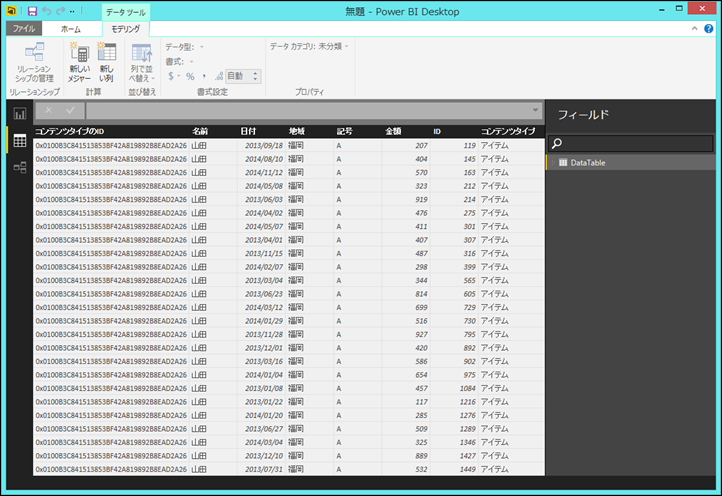Switch to the モデリング ribbon tab
The width and height of the screenshot is (722, 496).
point(126,29)
